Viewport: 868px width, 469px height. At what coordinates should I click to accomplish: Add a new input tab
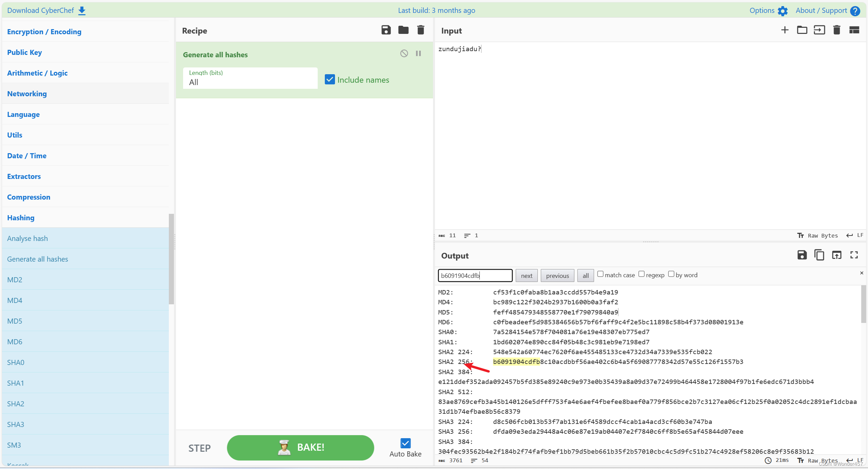click(x=785, y=30)
